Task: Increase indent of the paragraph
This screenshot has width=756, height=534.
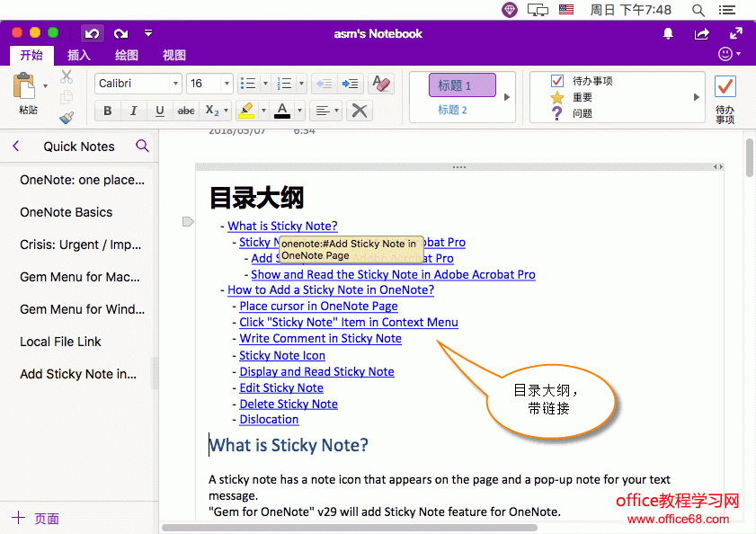Action: click(351, 84)
